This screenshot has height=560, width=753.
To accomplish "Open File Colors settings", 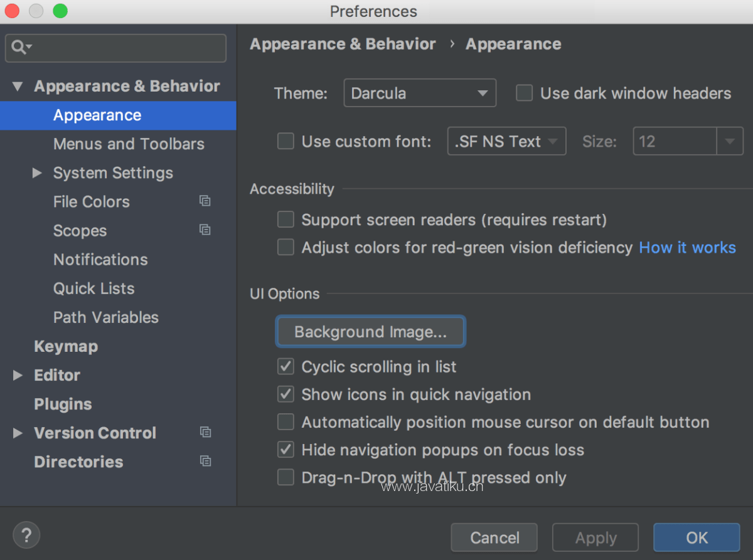I will tap(92, 201).
